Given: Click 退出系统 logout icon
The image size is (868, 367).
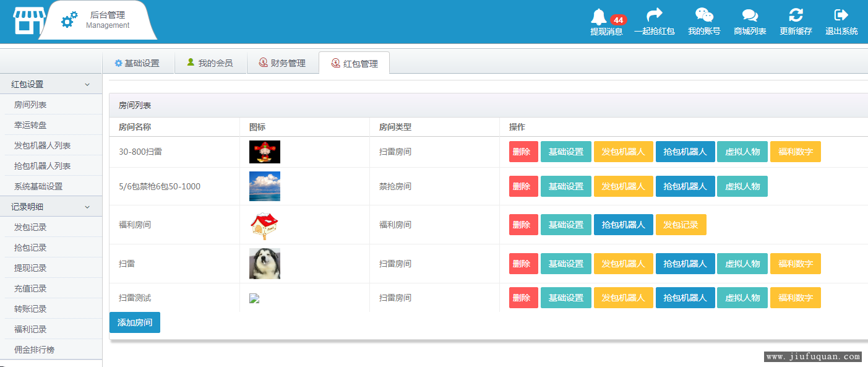Looking at the screenshot, I should point(841,15).
